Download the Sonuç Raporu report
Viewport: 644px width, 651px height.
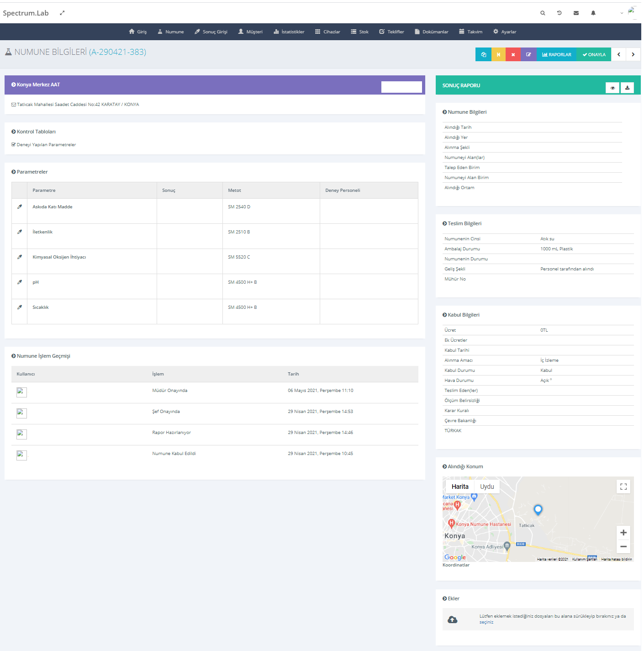(x=627, y=88)
